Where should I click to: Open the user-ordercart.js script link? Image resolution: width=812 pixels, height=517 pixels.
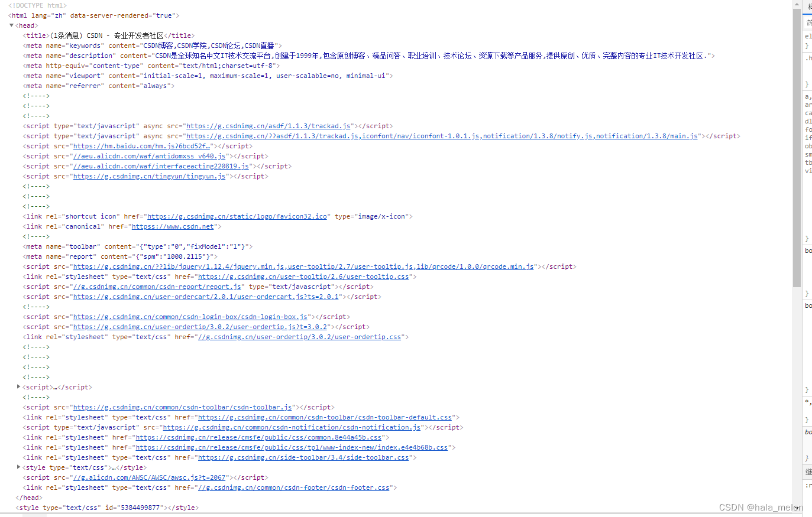[206, 297]
